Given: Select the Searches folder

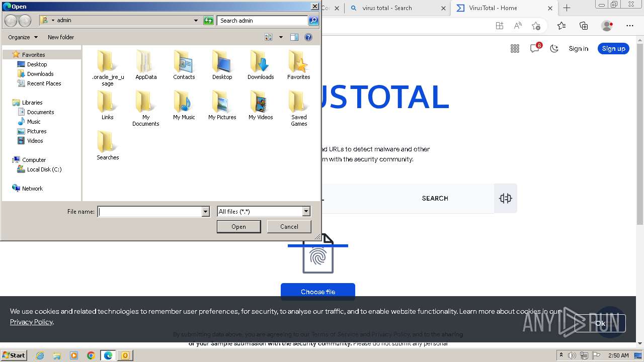Looking at the screenshot, I should click(108, 145).
